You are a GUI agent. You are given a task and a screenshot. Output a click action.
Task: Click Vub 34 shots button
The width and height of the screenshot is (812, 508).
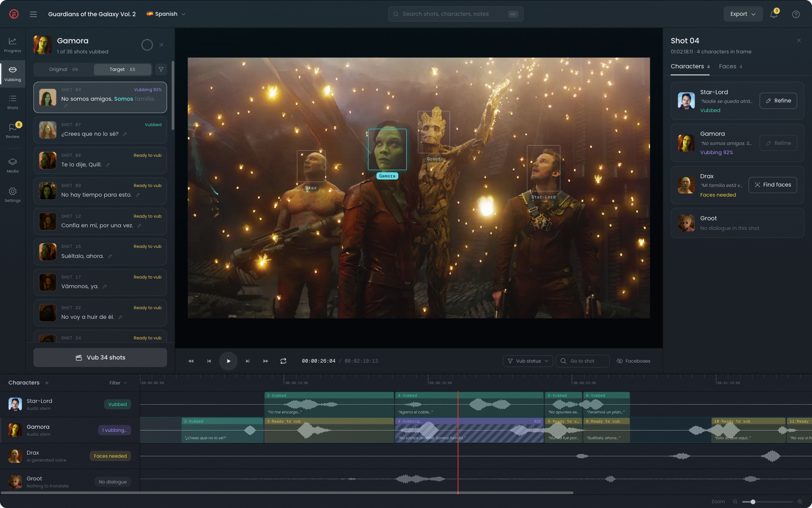tap(100, 357)
